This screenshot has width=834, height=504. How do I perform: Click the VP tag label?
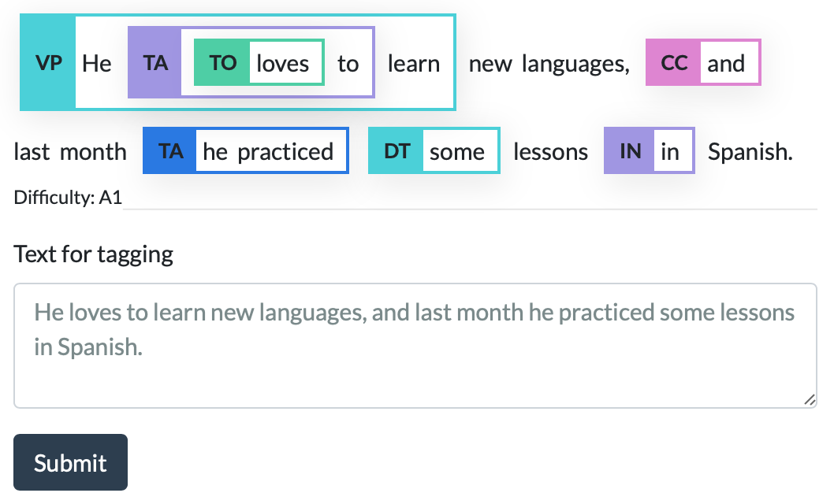pyautogui.click(x=49, y=63)
